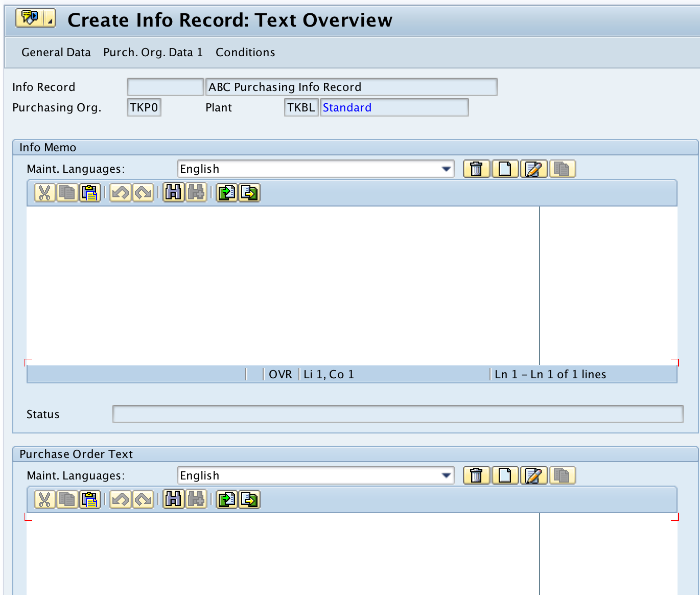Click the Info Memo Status field
Viewport: 700px width, 595px height.
[x=398, y=414]
